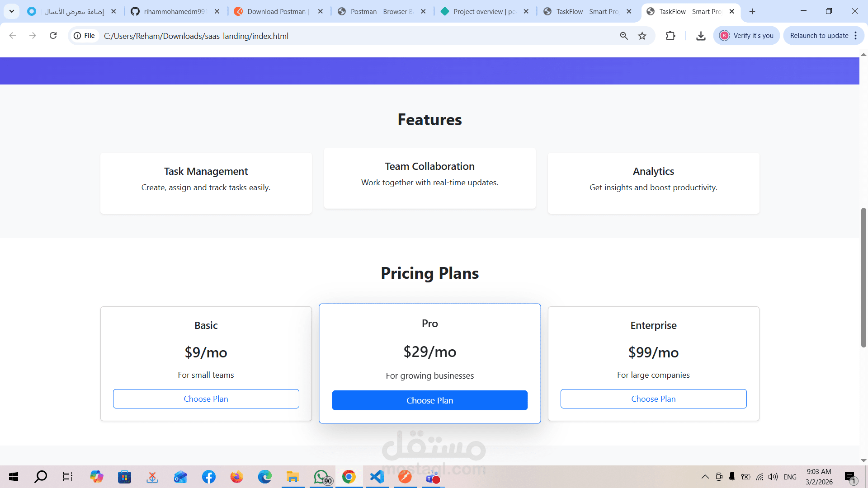
Task: Close the rihammohamedm99 GitHub tab
Action: 217,11
